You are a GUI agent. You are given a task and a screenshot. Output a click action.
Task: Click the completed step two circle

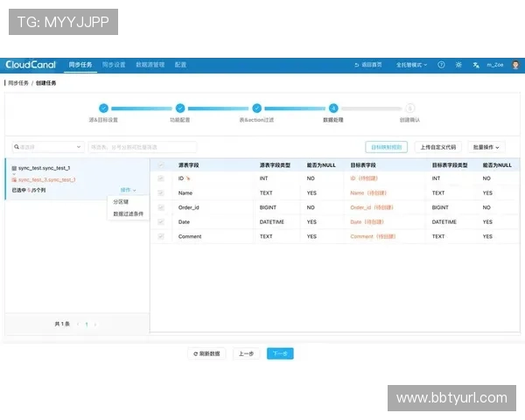[x=180, y=108]
